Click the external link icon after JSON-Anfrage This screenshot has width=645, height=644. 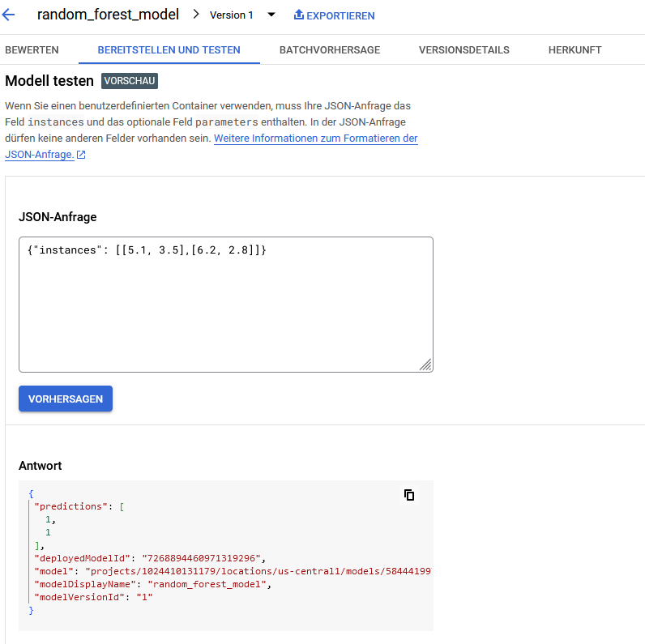click(81, 155)
